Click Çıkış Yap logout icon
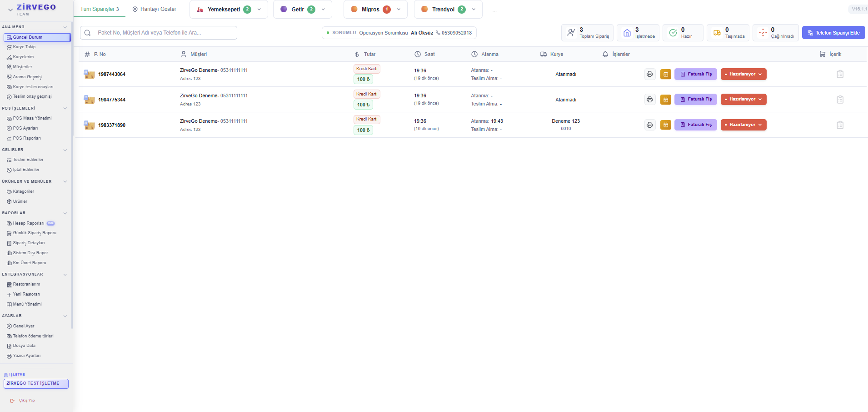 click(x=12, y=401)
